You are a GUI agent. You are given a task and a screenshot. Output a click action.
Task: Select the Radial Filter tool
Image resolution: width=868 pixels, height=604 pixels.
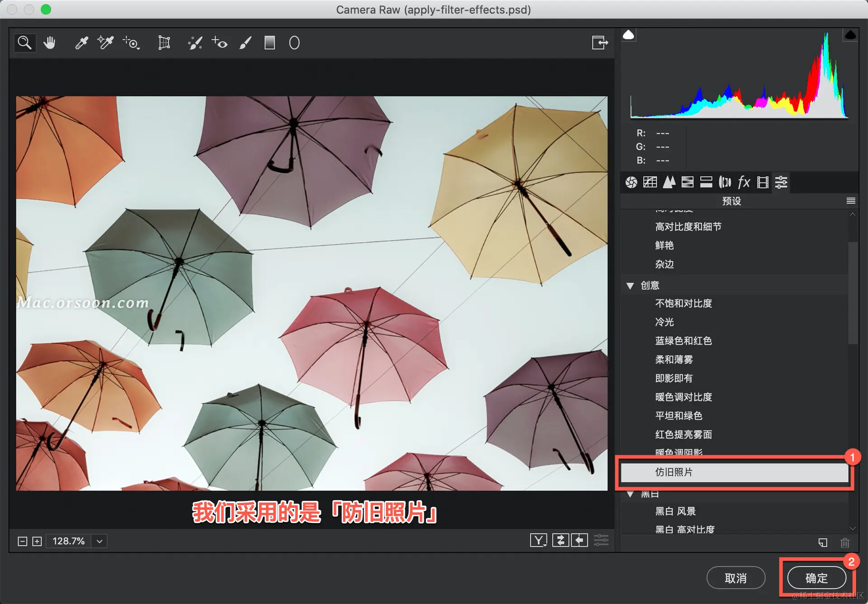294,43
